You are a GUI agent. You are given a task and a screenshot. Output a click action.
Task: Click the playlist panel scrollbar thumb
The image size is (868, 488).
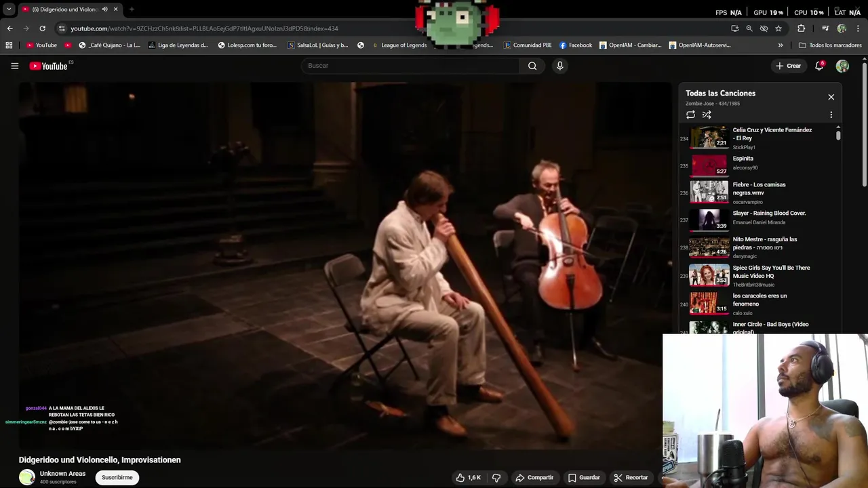838,136
